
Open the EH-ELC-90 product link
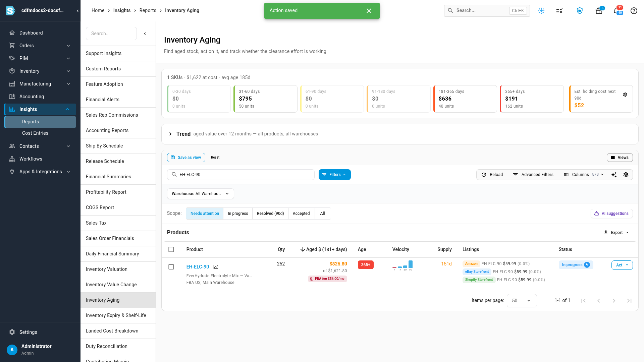[x=198, y=267]
